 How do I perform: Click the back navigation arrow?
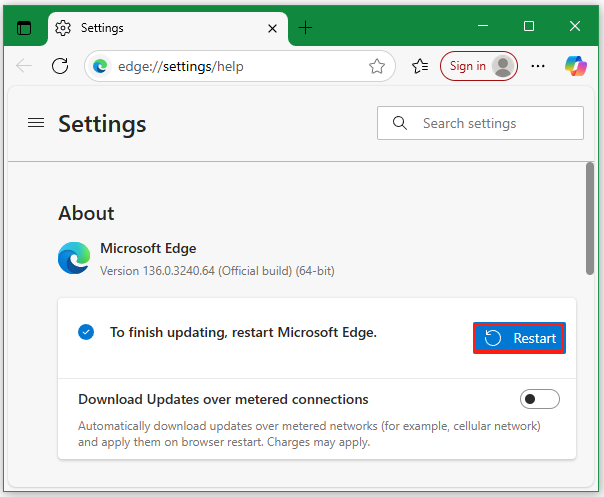(x=24, y=66)
